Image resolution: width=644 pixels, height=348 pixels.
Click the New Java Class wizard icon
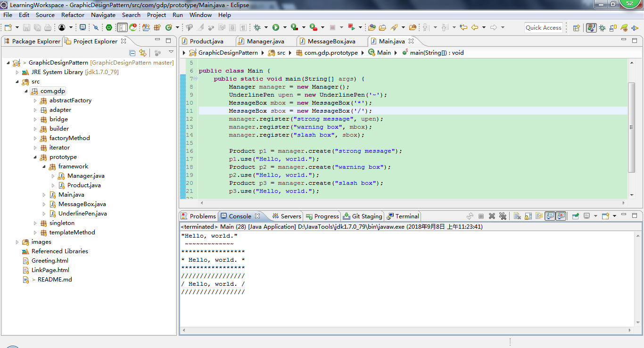[169, 27]
